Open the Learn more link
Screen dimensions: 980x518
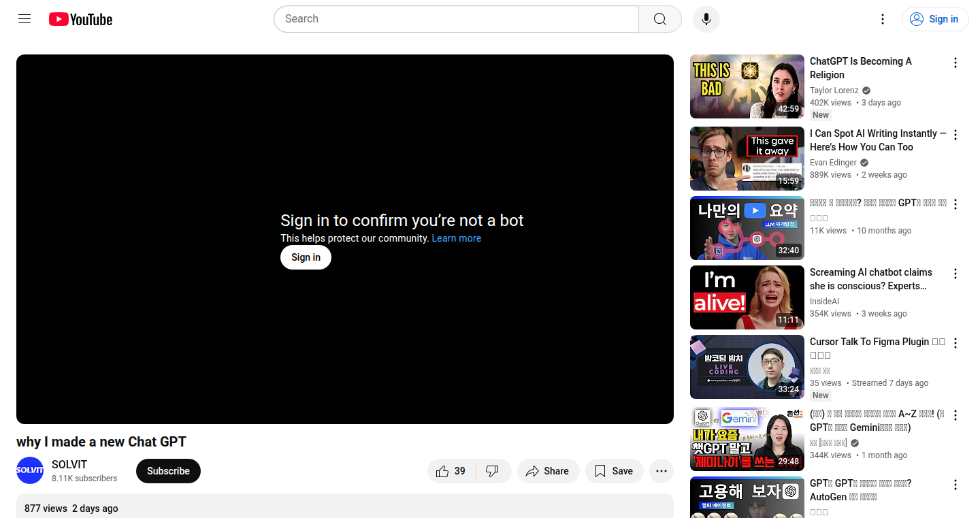coord(457,238)
